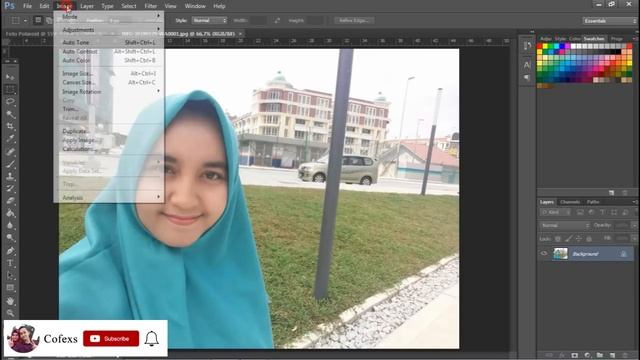Image resolution: width=640 pixels, height=360 pixels.
Task: Toggle shape layer filter icon
Action: pos(614,212)
